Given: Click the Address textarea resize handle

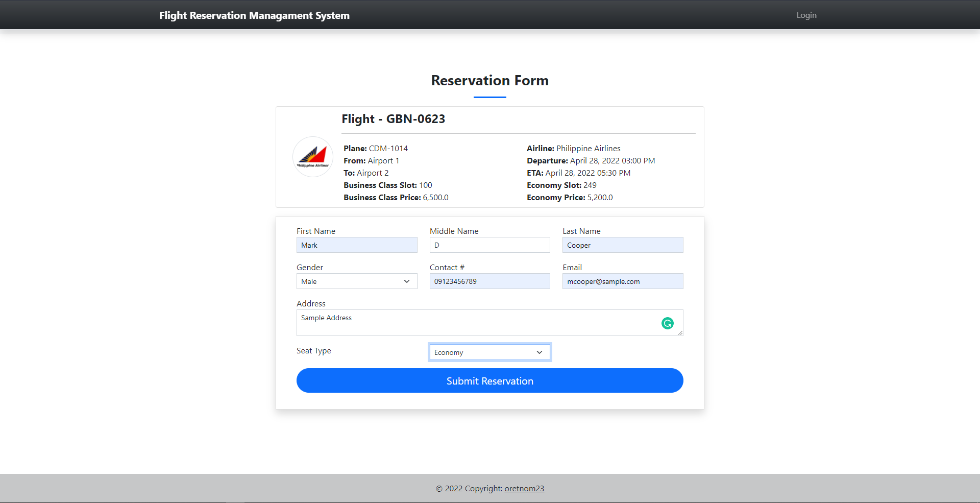Looking at the screenshot, I should [680, 333].
